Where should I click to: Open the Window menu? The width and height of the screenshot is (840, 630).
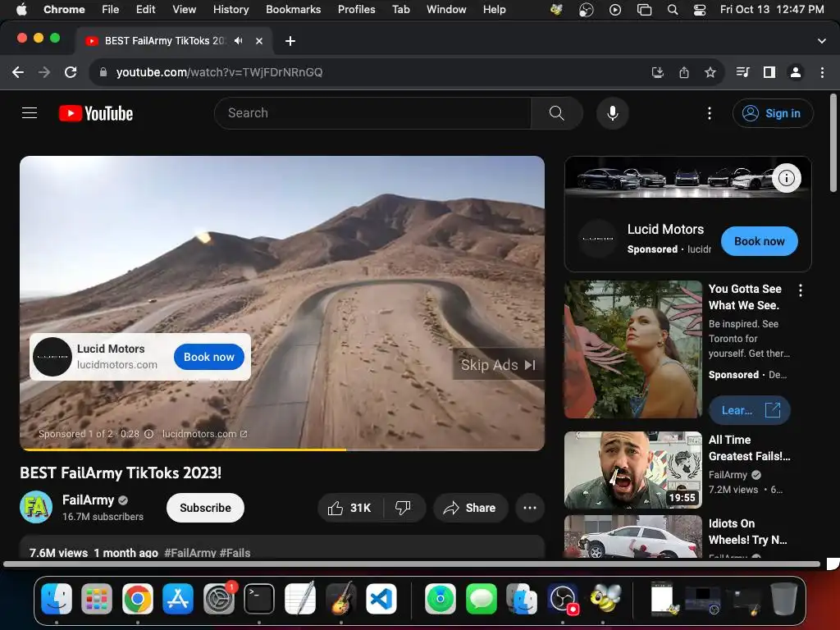coord(446,9)
